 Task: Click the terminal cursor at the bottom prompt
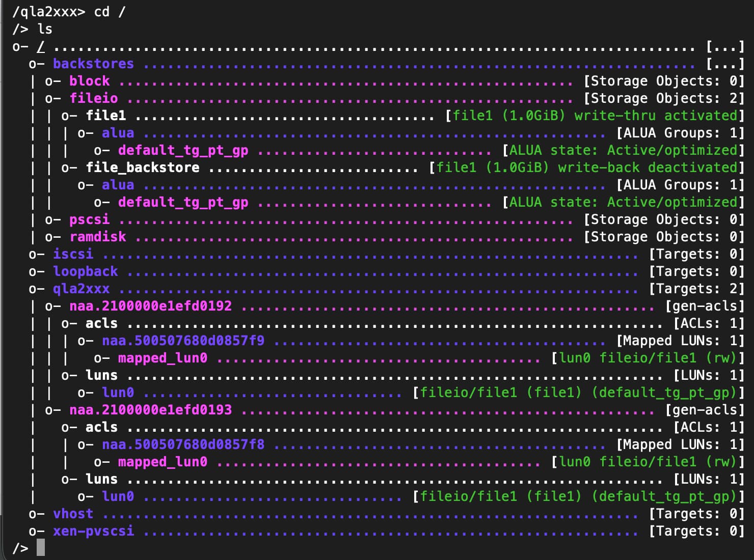click(41, 548)
